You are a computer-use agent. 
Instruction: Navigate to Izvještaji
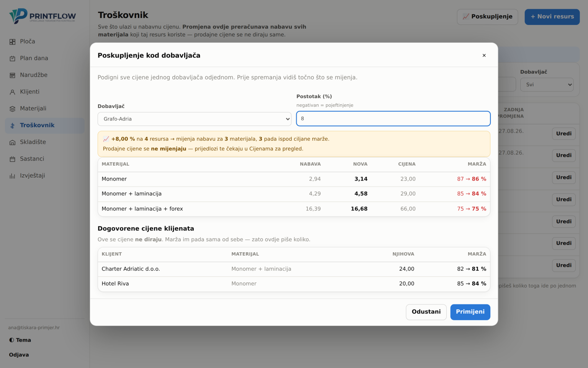point(45,176)
